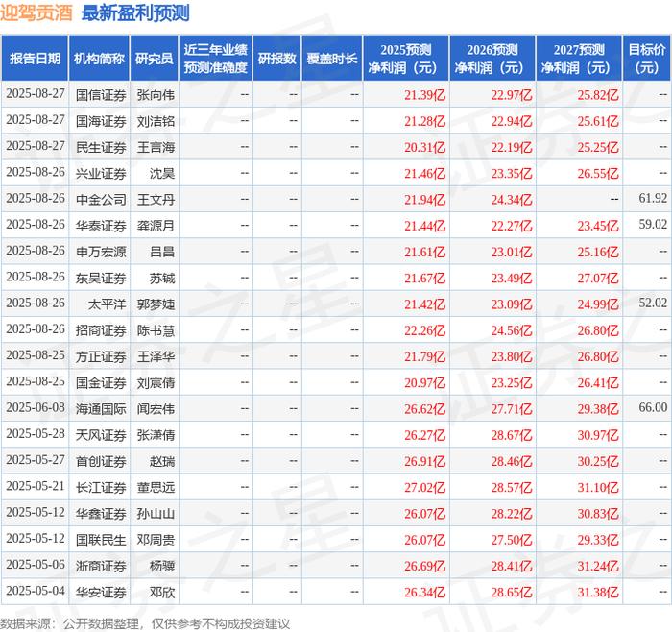
Task: Click date 2025-05-21
Action: pyautogui.click(x=36, y=486)
